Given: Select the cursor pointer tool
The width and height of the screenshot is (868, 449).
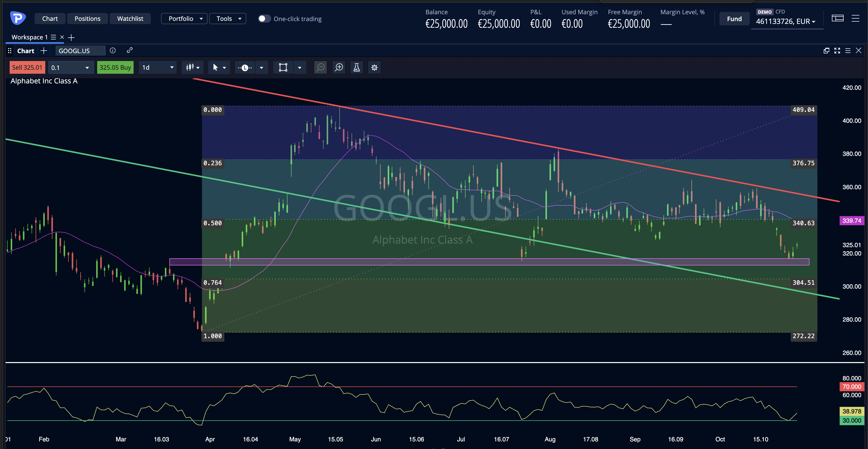Looking at the screenshot, I should click(216, 67).
